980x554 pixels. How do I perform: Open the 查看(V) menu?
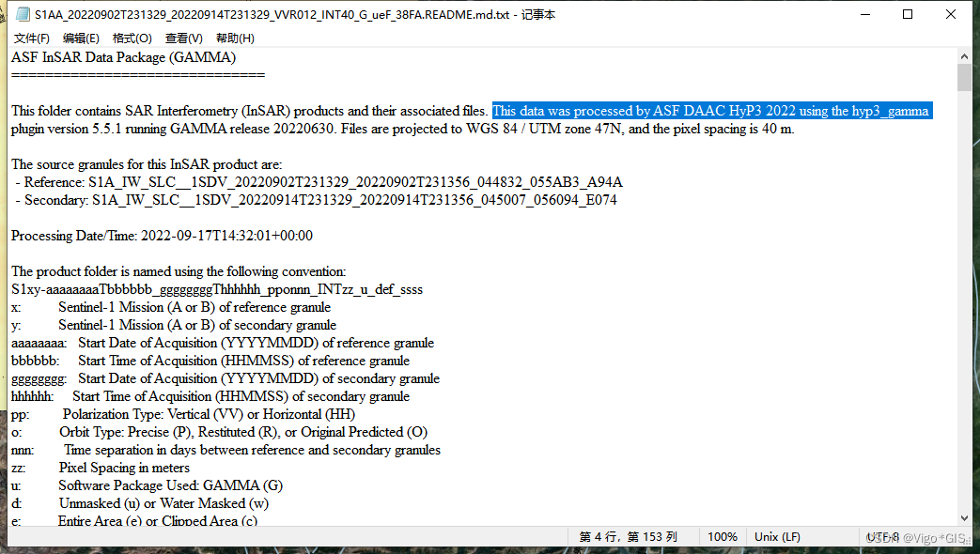coord(181,38)
